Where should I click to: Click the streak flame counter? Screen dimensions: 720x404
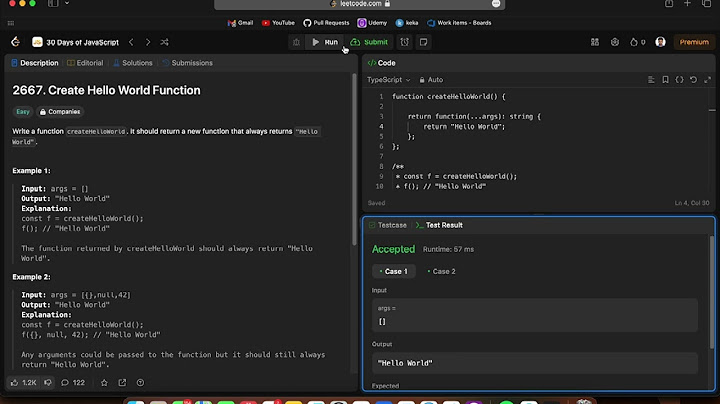637,42
